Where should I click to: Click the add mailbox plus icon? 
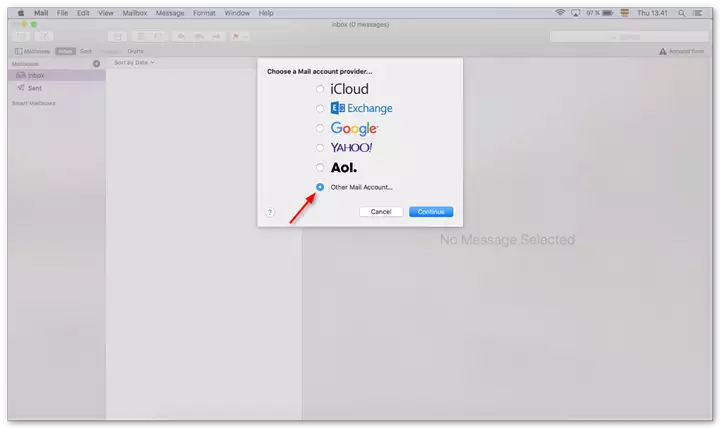point(96,63)
